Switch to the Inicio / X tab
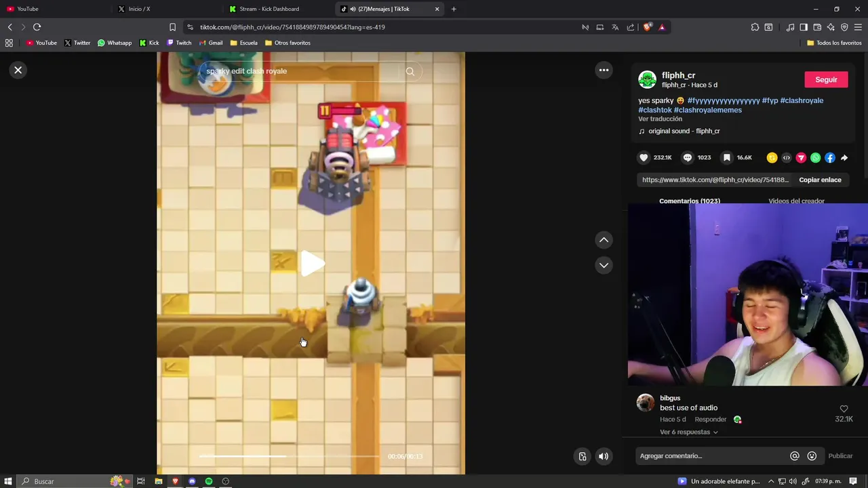The image size is (868, 488). click(167, 9)
